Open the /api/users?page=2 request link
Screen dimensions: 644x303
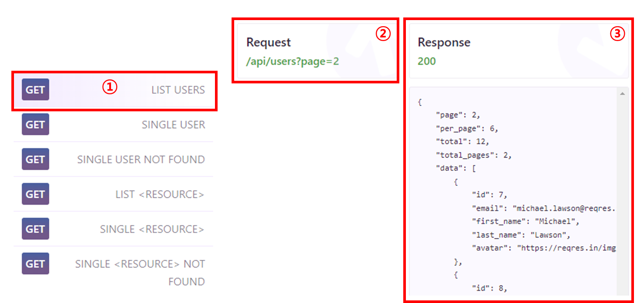click(293, 61)
